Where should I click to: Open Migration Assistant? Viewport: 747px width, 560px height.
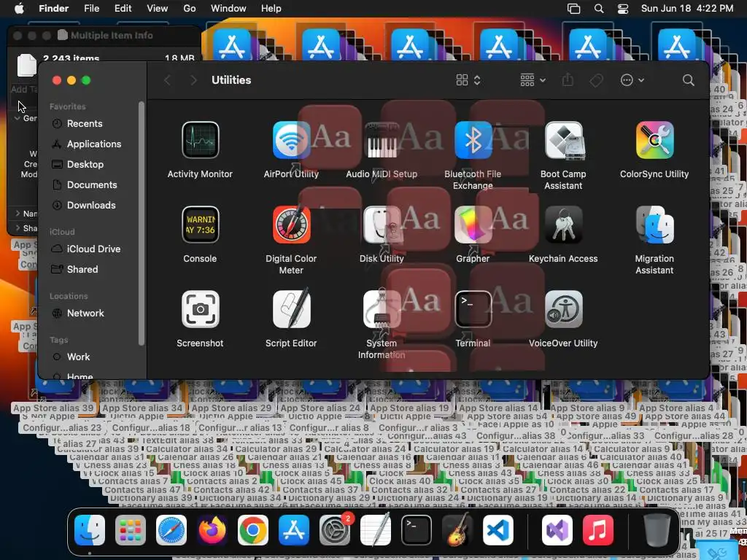pyautogui.click(x=654, y=225)
